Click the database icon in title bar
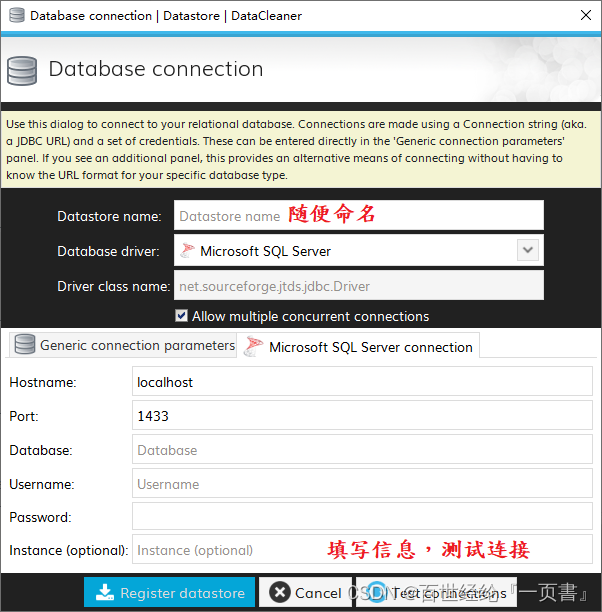This screenshot has height=612, width=602. click(x=16, y=16)
